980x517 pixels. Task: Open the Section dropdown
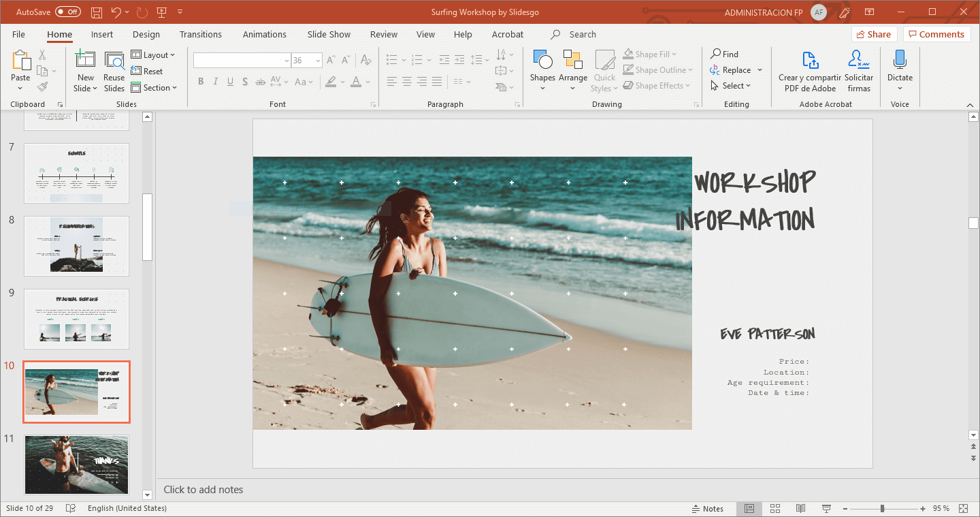coord(154,88)
